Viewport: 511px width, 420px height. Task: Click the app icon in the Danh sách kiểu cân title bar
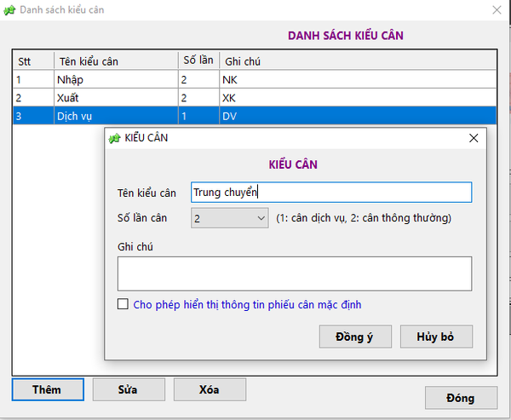[x=9, y=10]
